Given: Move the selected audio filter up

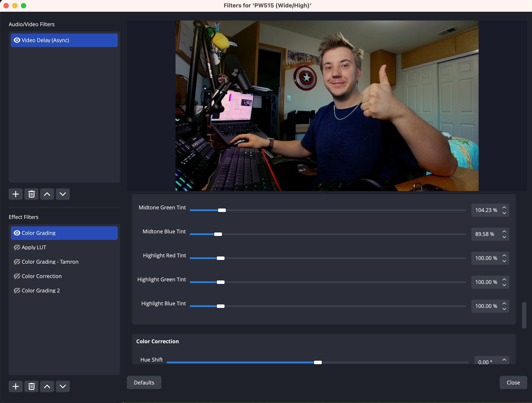Looking at the screenshot, I should coord(47,194).
